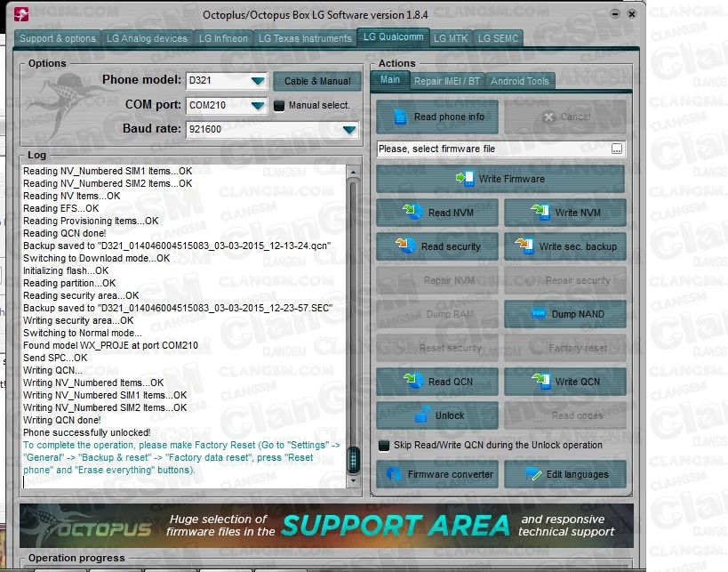Click log line "Initializing flash...OK"
728x572 pixels.
coord(66,271)
